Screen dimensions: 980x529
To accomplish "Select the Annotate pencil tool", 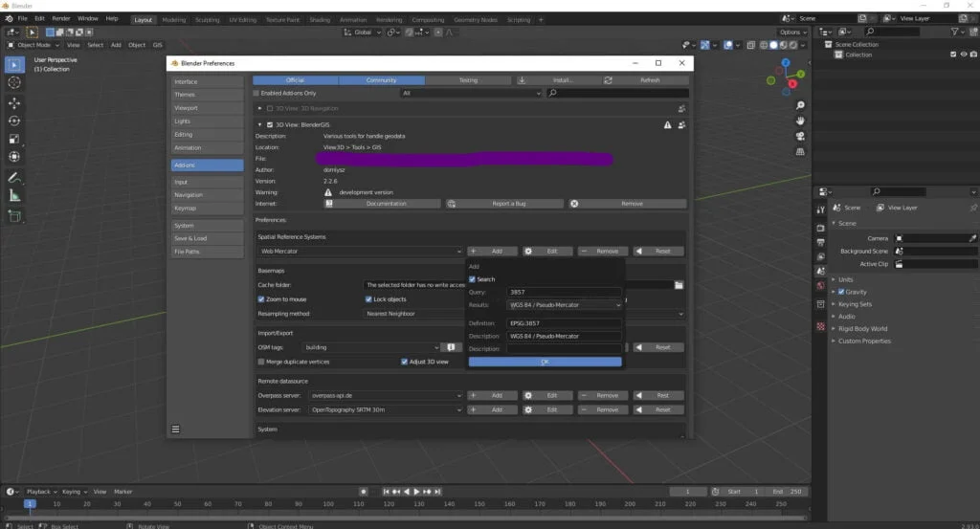I will pos(14,178).
